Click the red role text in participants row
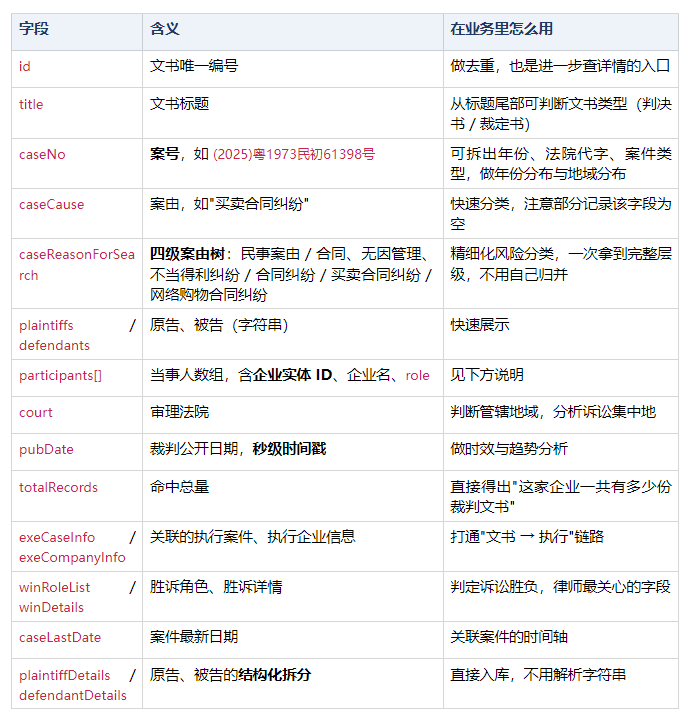The image size is (688, 717). 417,375
